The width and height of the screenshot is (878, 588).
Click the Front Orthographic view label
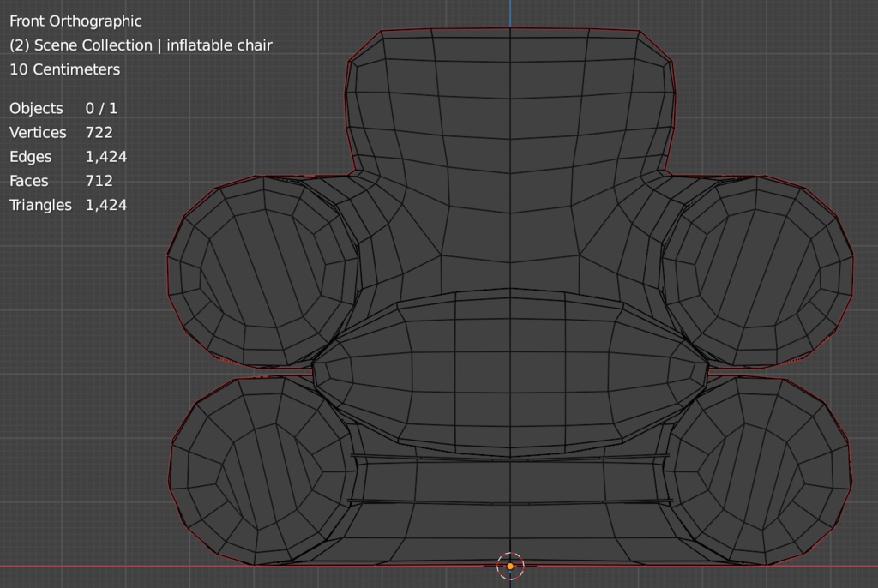click(x=75, y=21)
